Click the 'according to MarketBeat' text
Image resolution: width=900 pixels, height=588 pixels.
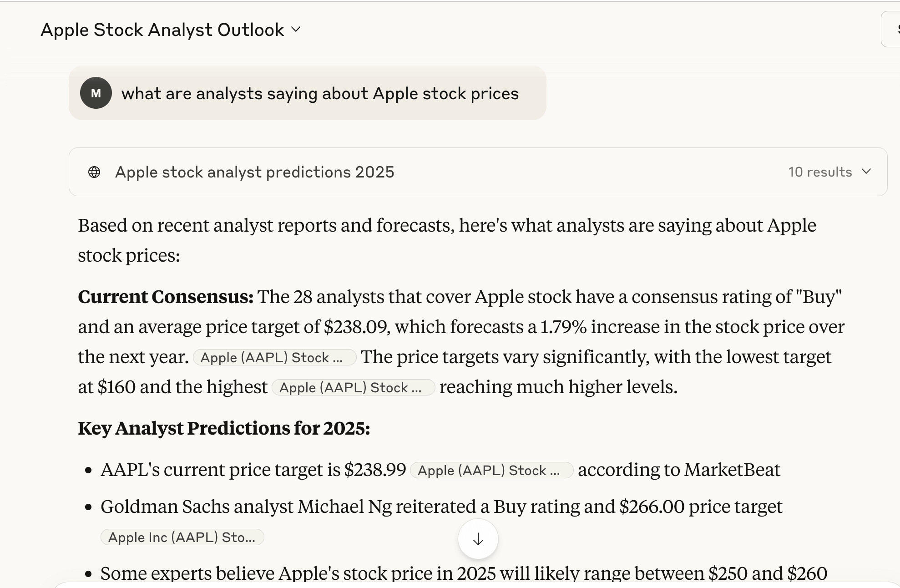[679, 470]
